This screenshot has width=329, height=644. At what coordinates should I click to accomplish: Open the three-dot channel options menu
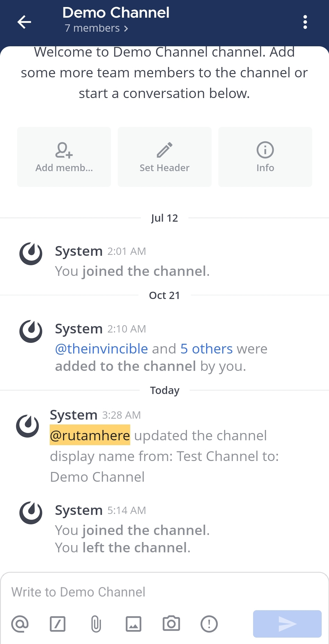[x=305, y=22]
